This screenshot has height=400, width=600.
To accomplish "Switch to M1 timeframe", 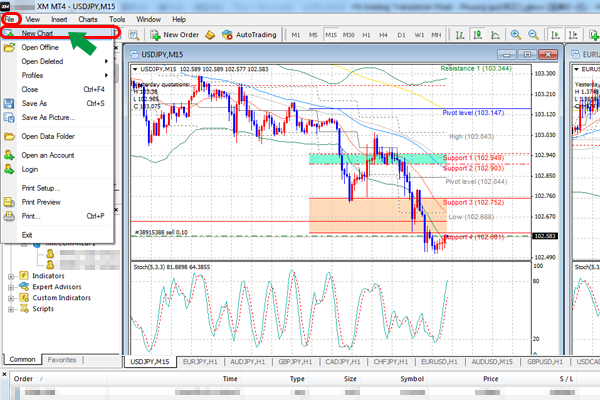I will [295, 35].
